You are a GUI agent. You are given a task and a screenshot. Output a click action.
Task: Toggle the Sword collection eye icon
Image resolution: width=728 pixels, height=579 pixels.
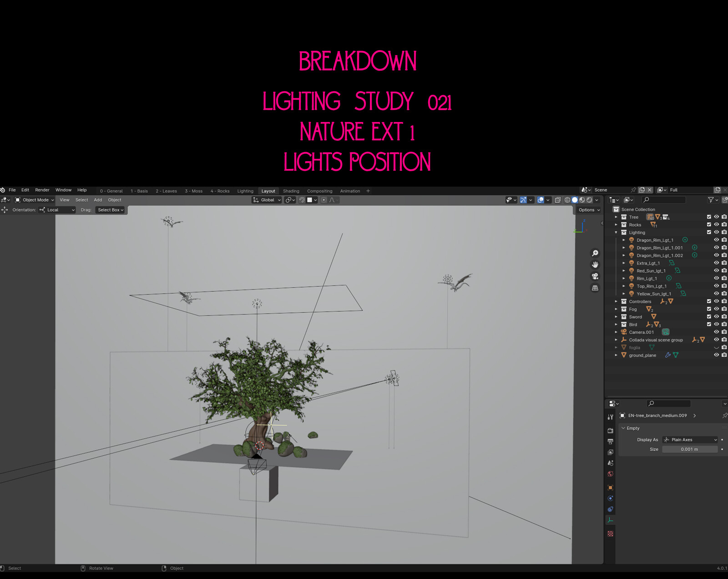coord(716,317)
